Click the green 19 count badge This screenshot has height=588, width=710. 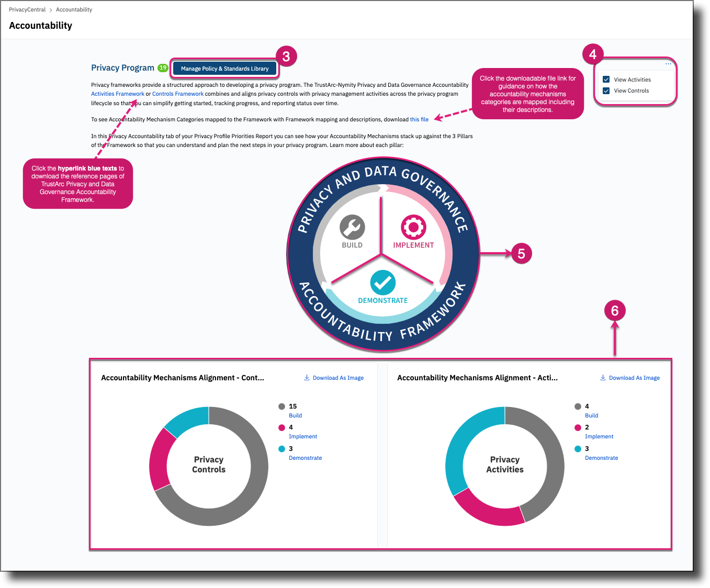(x=163, y=68)
